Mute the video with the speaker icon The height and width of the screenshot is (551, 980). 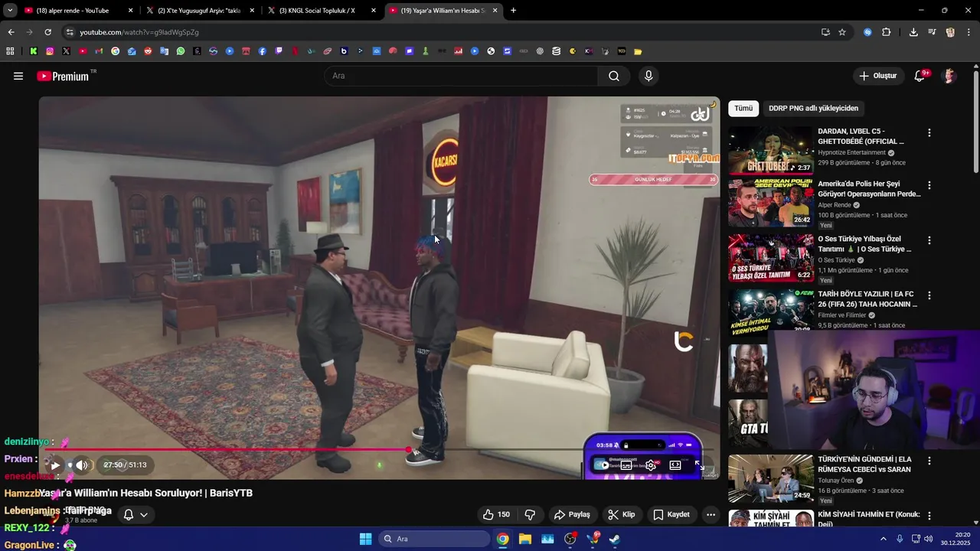(82, 465)
